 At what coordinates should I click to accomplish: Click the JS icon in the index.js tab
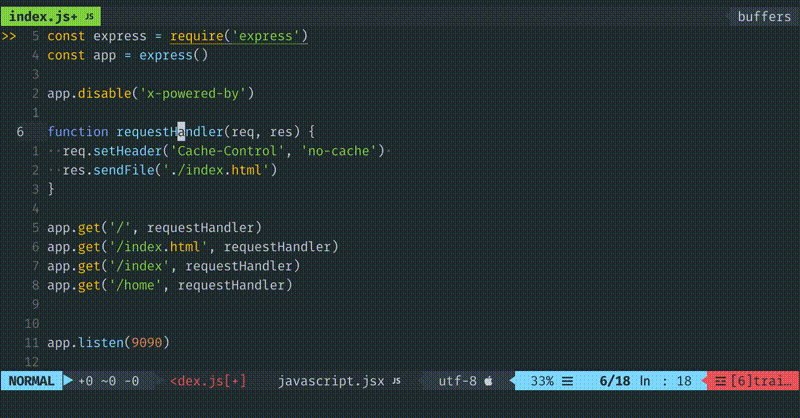click(89, 17)
